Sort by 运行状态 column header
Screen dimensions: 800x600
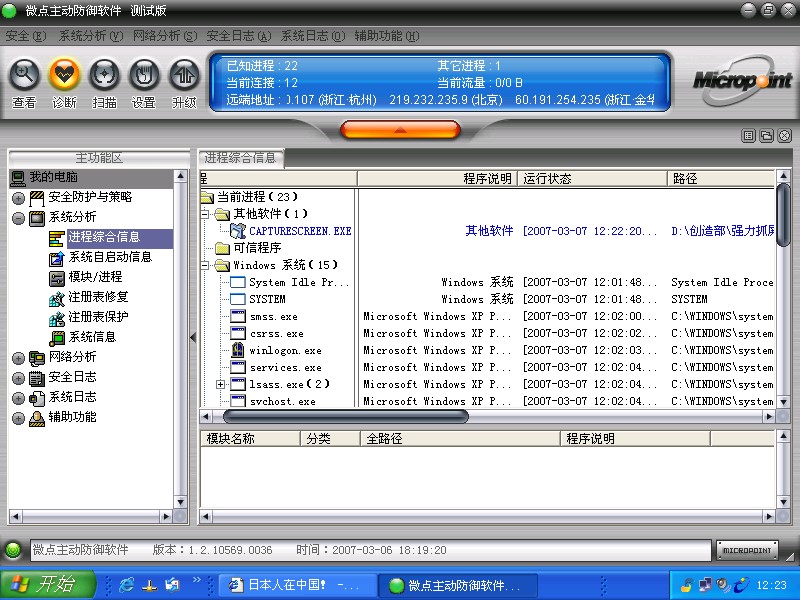pos(592,179)
